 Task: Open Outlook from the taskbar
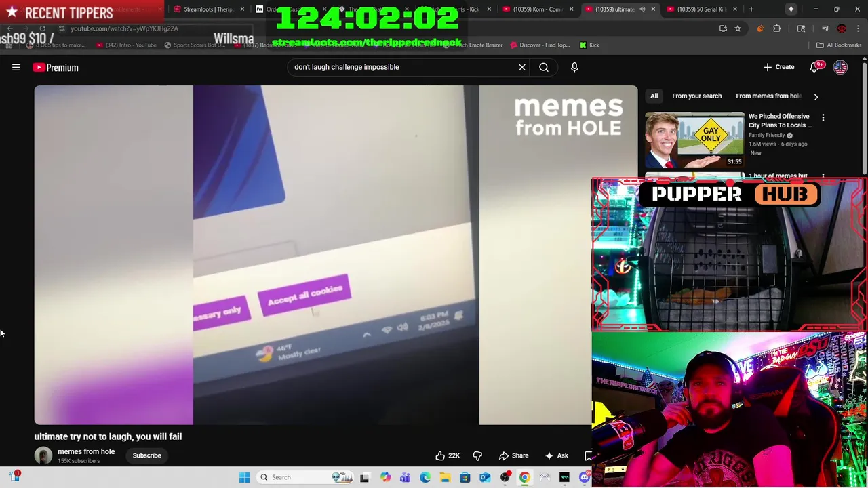(x=485, y=477)
